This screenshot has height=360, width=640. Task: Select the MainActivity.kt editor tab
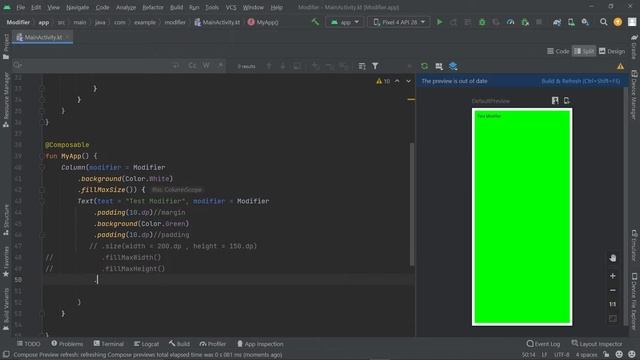click(x=42, y=37)
